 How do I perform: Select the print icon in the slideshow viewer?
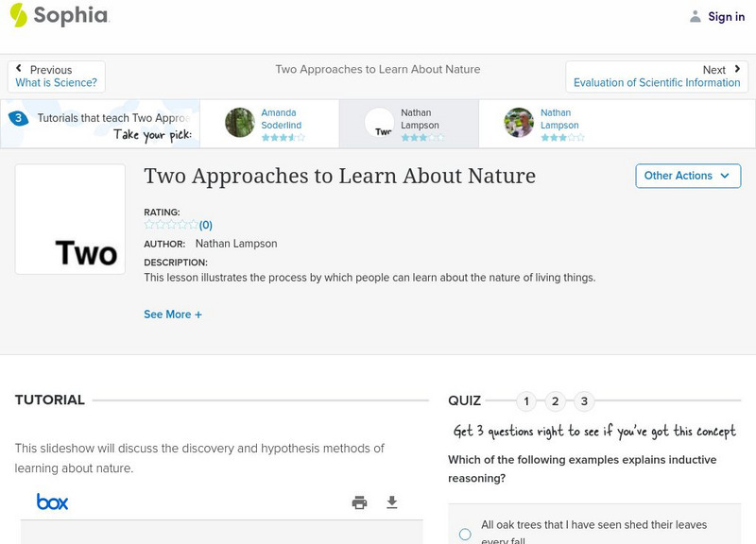[x=359, y=502]
